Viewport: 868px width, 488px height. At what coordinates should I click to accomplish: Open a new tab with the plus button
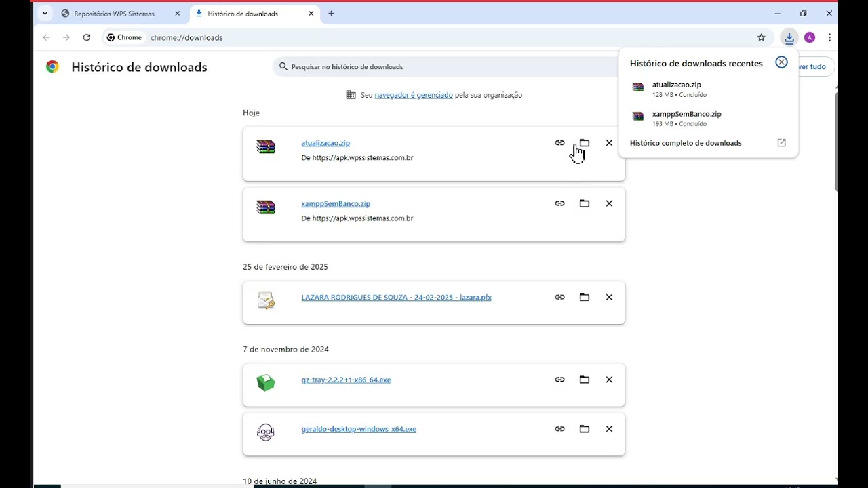coord(331,14)
